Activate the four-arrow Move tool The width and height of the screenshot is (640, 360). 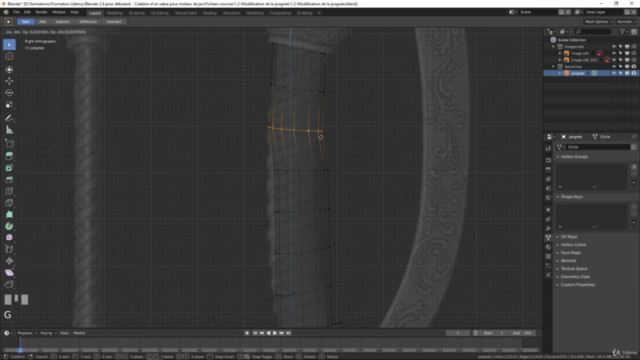[x=9, y=81]
